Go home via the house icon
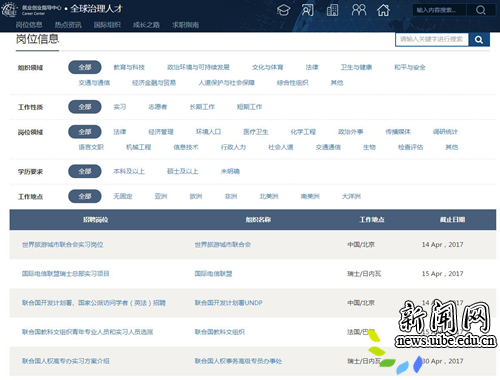Image resolution: width=500 pixels, height=380 pixels. [x=383, y=10]
